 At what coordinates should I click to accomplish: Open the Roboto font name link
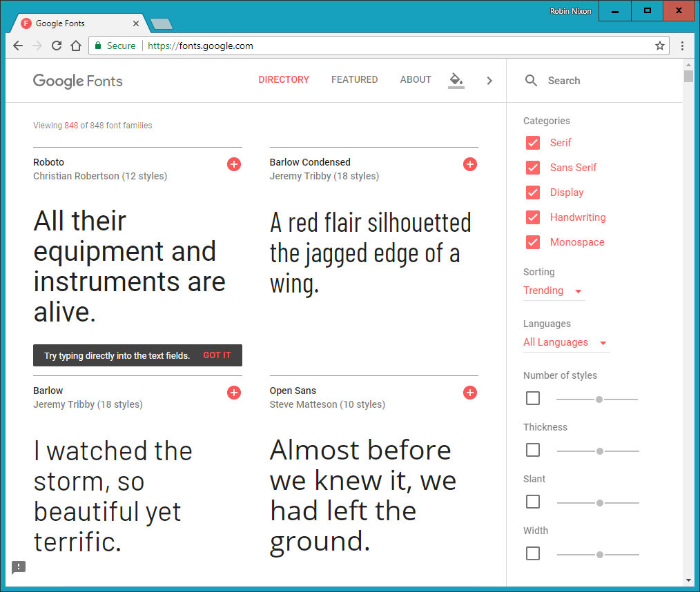[x=48, y=162]
